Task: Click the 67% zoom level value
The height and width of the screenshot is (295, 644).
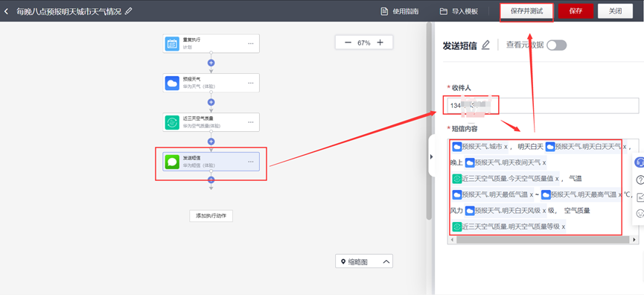Action: [x=364, y=42]
